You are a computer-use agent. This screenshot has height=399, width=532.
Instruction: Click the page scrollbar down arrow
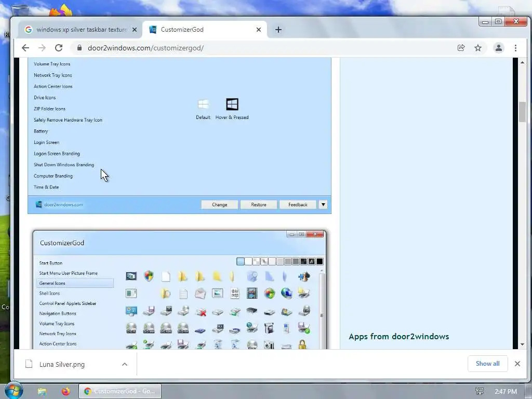(522, 344)
